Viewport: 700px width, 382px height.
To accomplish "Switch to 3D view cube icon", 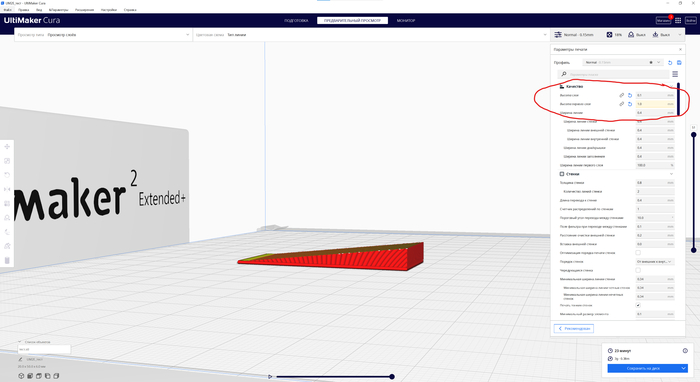I will [x=21, y=376].
